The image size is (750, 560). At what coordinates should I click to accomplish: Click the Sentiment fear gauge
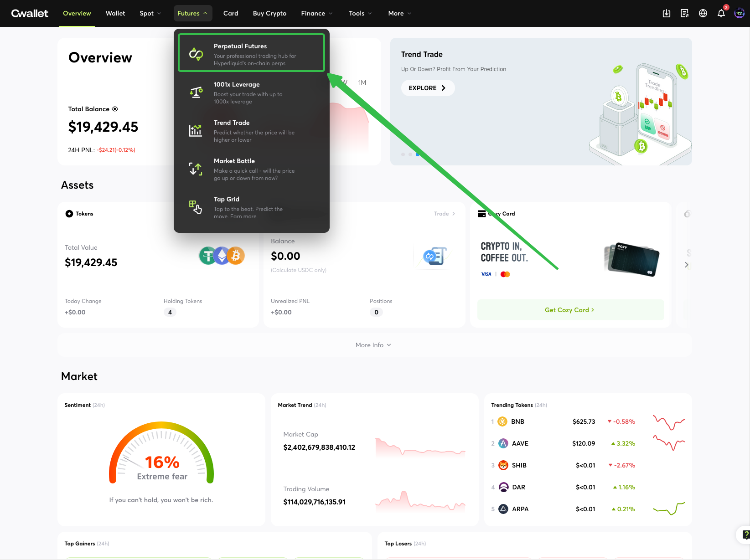pos(161,453)
